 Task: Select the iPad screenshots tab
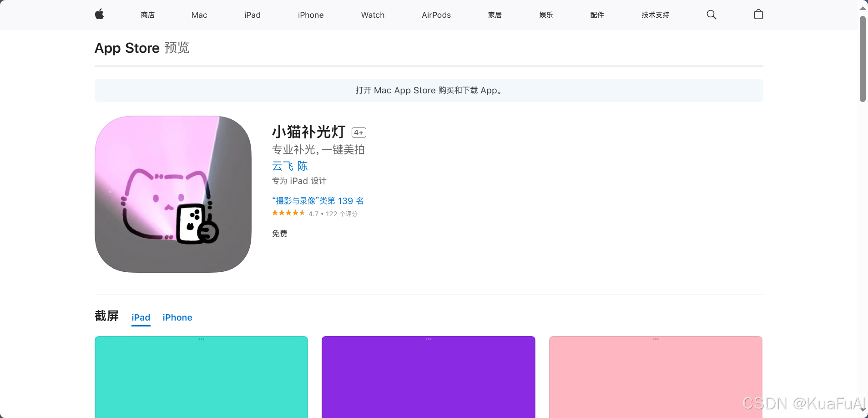(141, 317)
